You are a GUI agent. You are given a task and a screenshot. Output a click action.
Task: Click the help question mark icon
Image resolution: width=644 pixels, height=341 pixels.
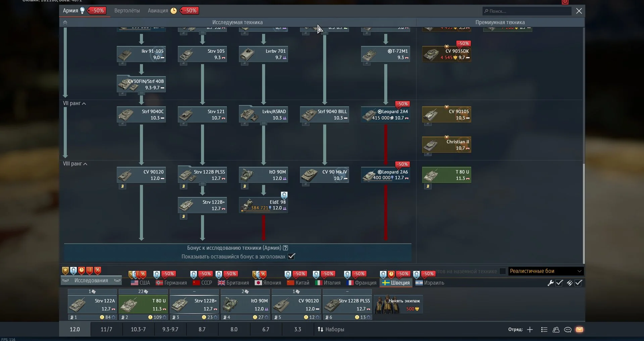coord(285,248)
